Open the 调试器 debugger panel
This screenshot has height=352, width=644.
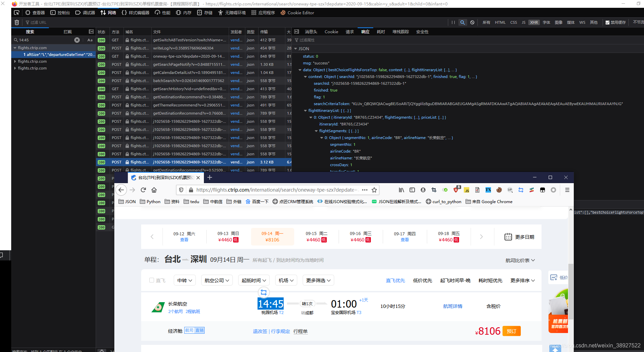point(85,13)
